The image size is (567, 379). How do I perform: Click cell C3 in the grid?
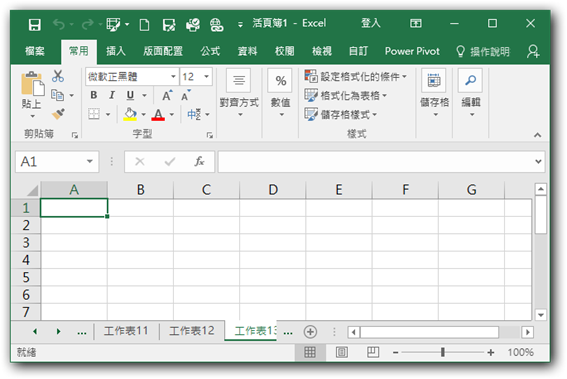tap(206, 242)
